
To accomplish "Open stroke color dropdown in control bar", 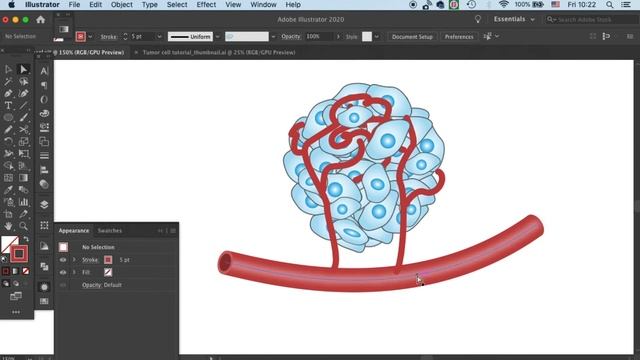I will coord(90,36).
